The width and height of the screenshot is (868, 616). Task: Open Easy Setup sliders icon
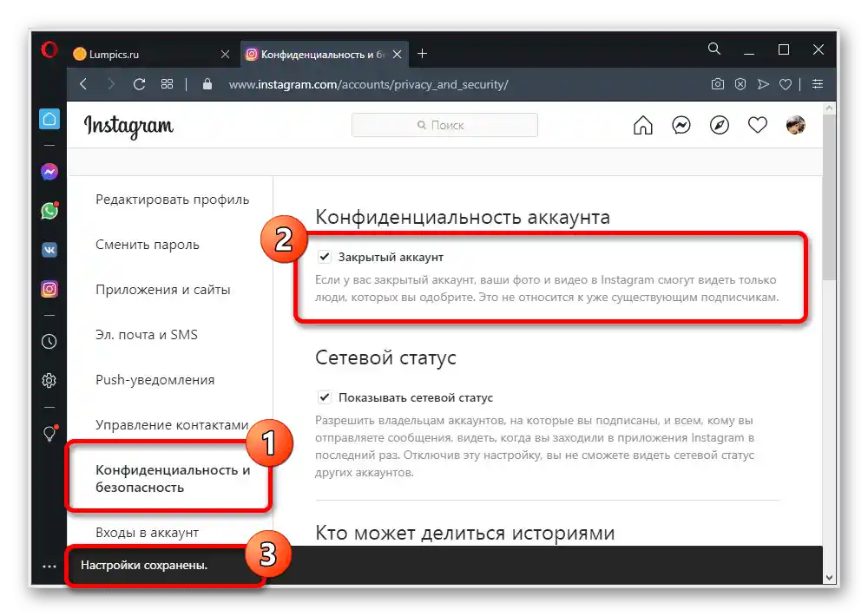tap(817, 84)
